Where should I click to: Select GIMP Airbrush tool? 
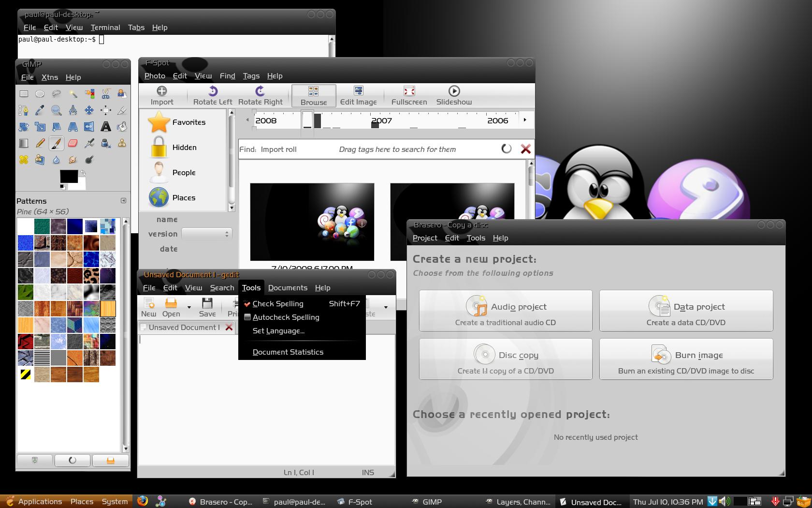(89, 143)
